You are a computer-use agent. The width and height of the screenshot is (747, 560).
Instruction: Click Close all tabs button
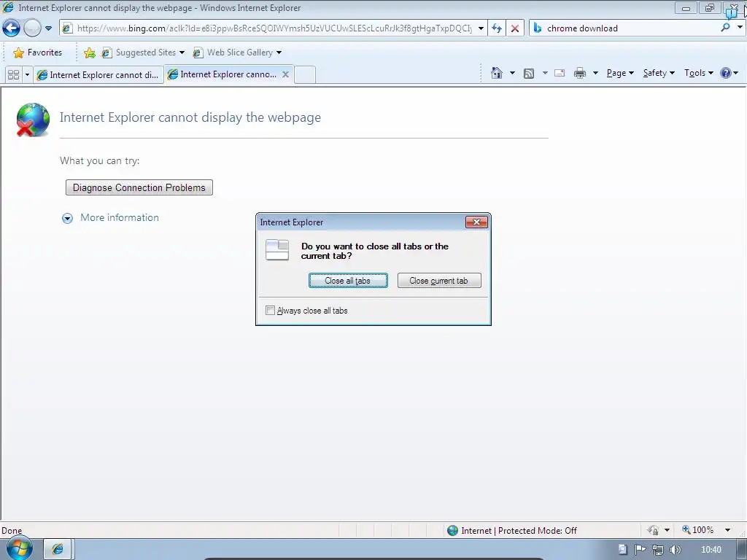[348, 281]
